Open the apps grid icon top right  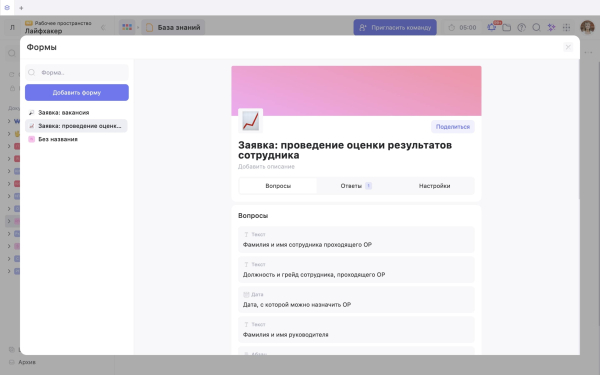click(566, 28)
